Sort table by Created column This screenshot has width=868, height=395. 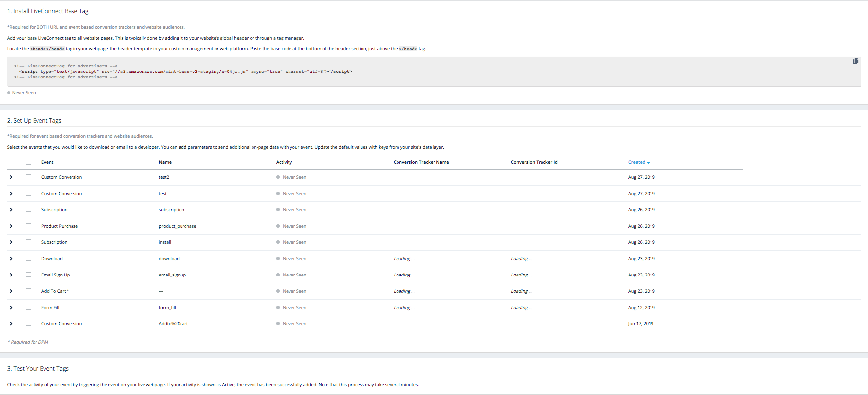(x=639, y=162)
